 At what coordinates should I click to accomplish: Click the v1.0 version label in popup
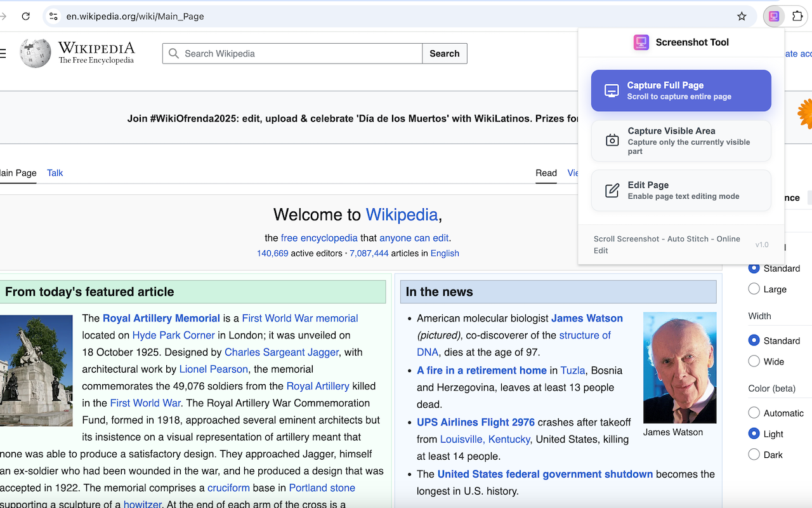762,244
